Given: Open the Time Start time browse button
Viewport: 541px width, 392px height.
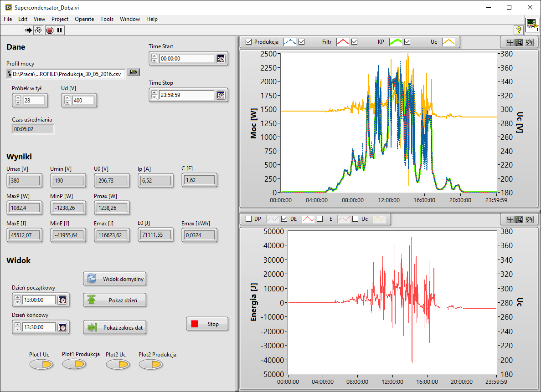Looking at the screenshot, I should click(221, 59).
